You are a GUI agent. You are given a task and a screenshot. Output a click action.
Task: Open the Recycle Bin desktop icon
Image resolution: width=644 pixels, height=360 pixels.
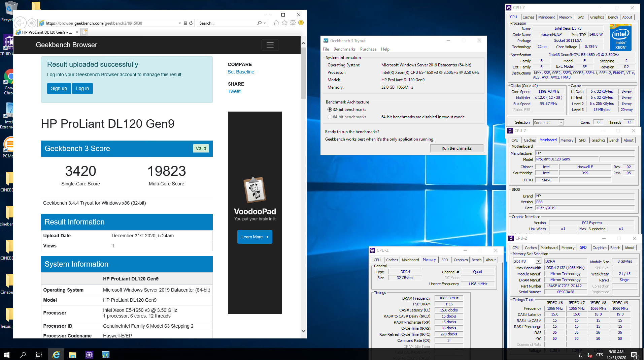pos(8,11)
